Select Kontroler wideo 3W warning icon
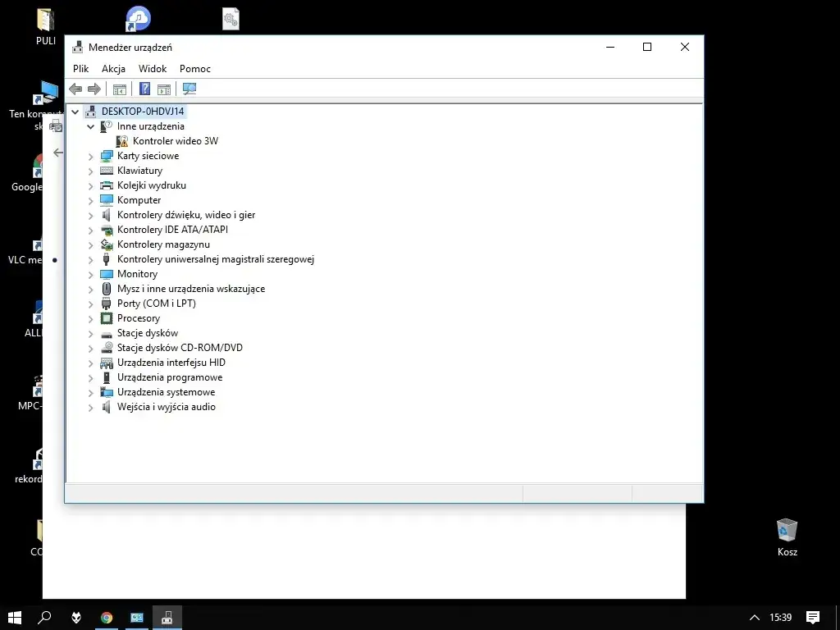840x630 pixels. [x=123, y=141]
